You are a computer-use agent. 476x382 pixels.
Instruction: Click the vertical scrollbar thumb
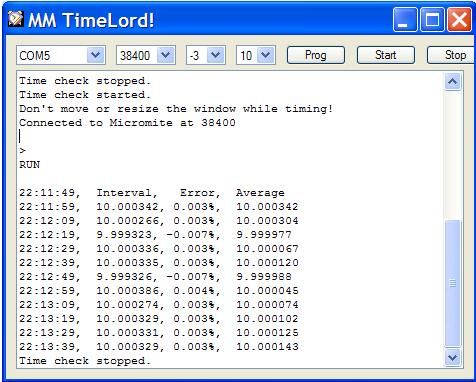click(453, 283)
